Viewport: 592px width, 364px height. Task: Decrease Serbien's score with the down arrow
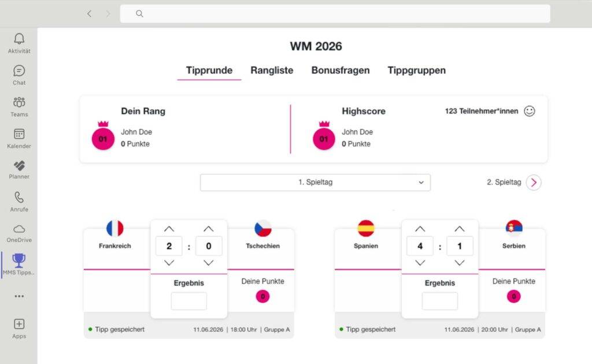click(x=460, y=263)
